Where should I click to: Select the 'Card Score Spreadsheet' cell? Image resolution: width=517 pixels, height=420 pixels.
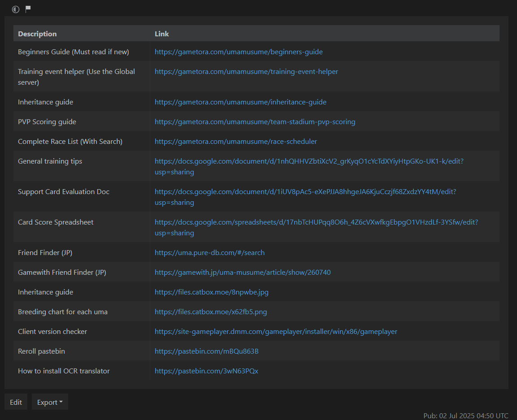point(82,227)
